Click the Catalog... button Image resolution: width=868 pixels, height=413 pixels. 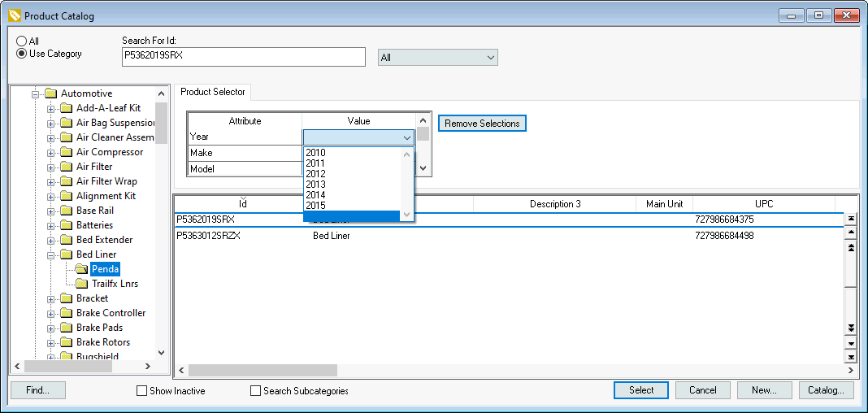coord(827,390)
